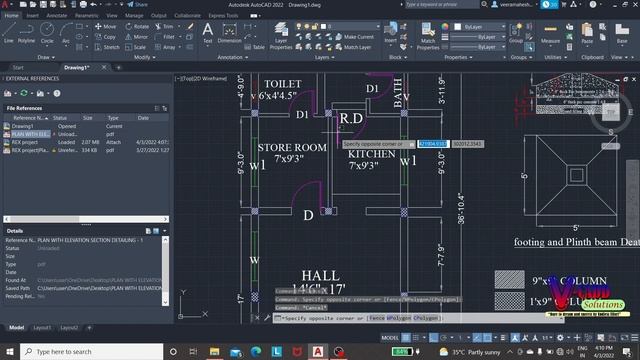The width and height of the screenshot is (640, 360).
Task: Toggle object snap tracking in status bar
Action: click(477, 338)
